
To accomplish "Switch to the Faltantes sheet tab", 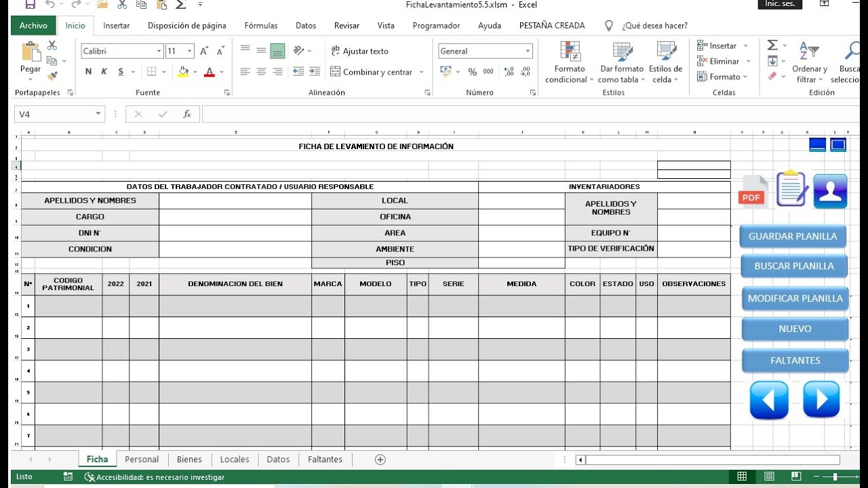I will (325, 459).
